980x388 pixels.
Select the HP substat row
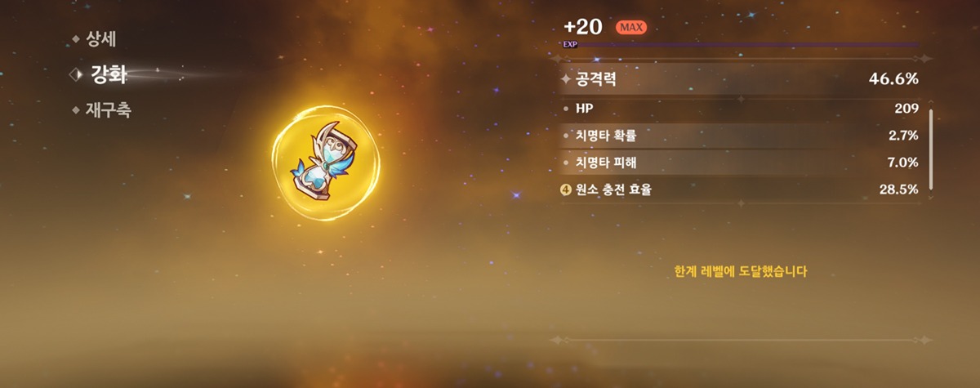pyautogui.click(x=739, y=108)
